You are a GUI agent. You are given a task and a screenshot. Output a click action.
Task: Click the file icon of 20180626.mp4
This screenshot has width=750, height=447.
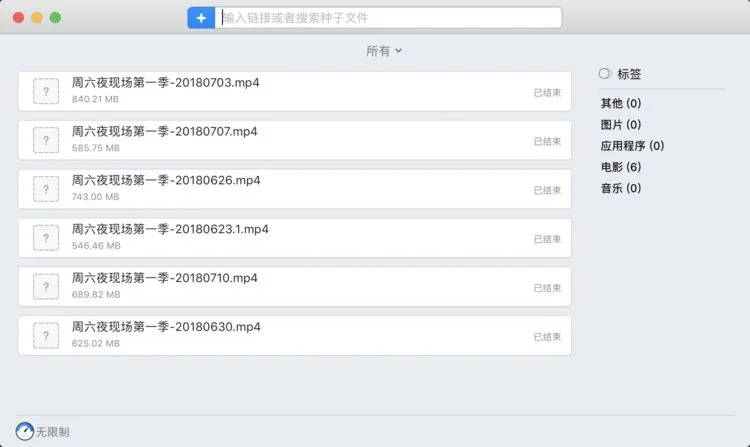[46, 189]
